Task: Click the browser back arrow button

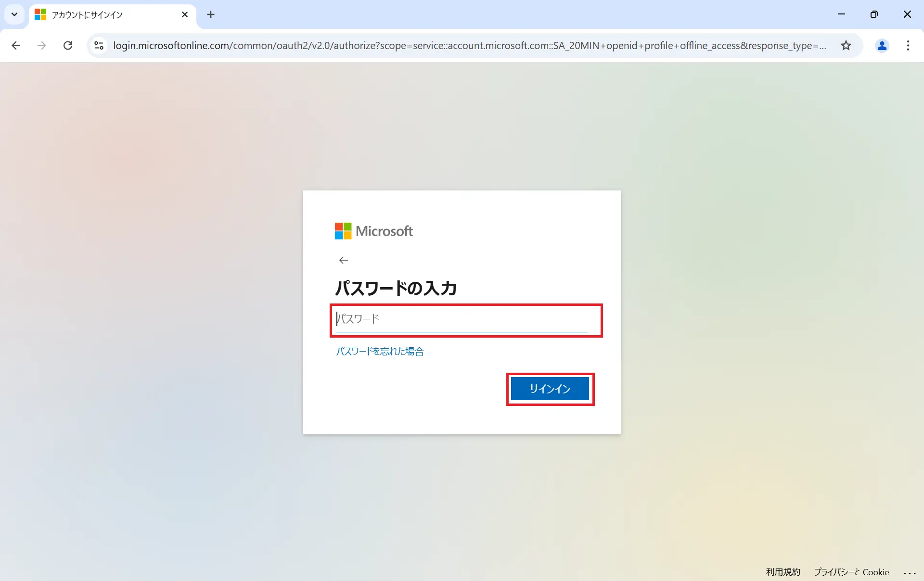Action: click(x=16, y=45)
